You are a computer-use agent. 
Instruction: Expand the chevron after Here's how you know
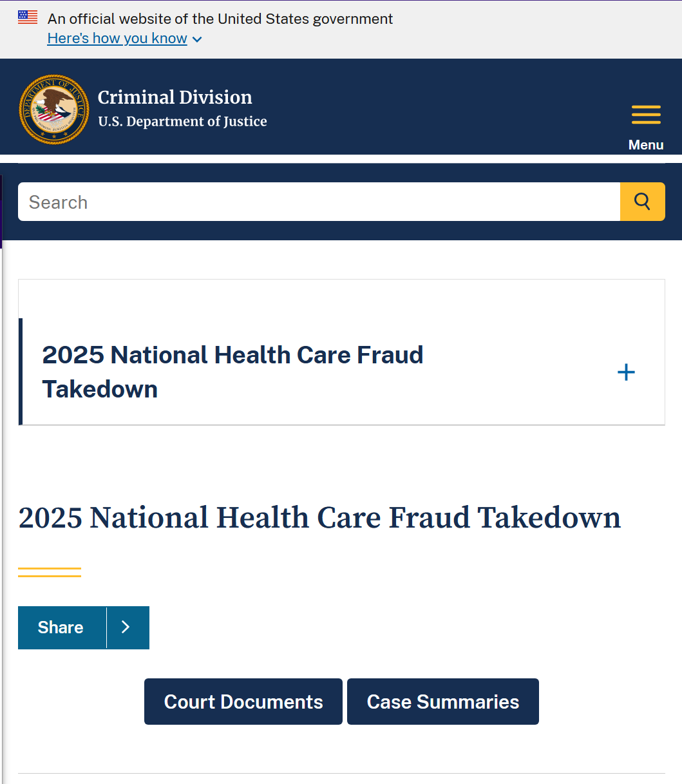(x=197, y=39)
